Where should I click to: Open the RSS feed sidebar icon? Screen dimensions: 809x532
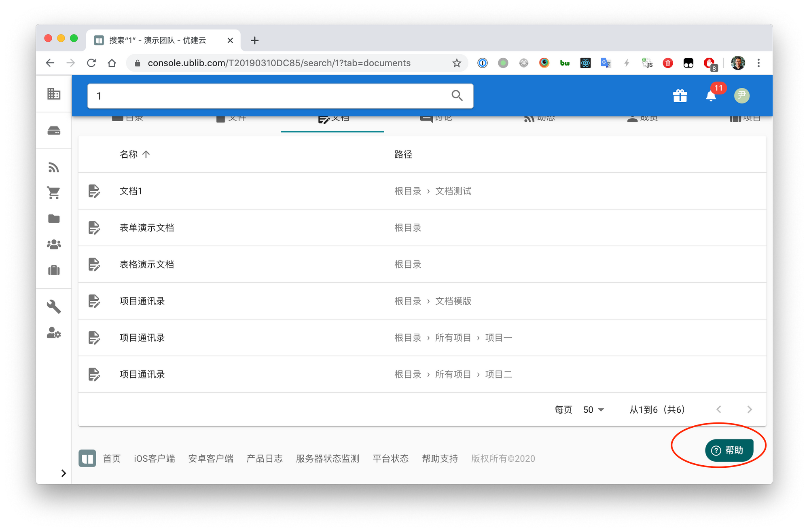pos(54,167)
